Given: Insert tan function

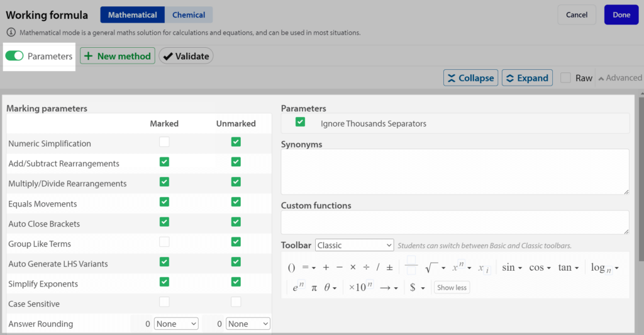Looking at the screenshot, I should coord(565,267).
